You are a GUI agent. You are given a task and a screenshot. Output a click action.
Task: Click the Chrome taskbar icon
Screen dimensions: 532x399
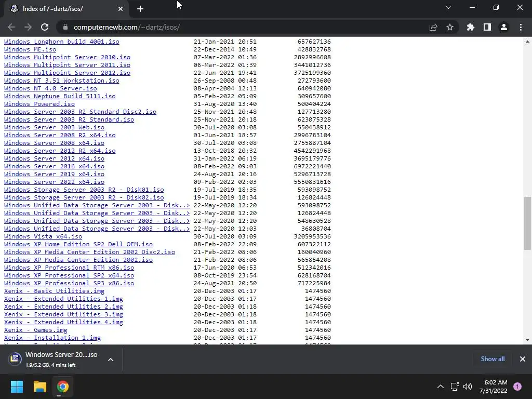[x=63, y=387]
